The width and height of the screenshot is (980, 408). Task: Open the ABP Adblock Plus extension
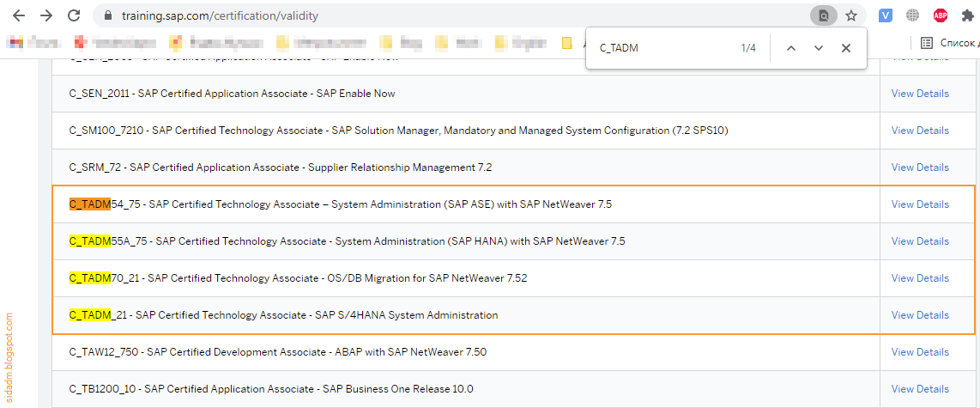(x=940, y=15)
